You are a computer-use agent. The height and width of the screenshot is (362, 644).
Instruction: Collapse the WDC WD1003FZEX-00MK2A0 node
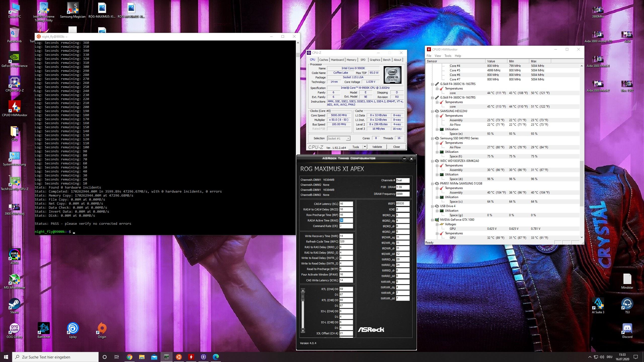coord(432,161)
